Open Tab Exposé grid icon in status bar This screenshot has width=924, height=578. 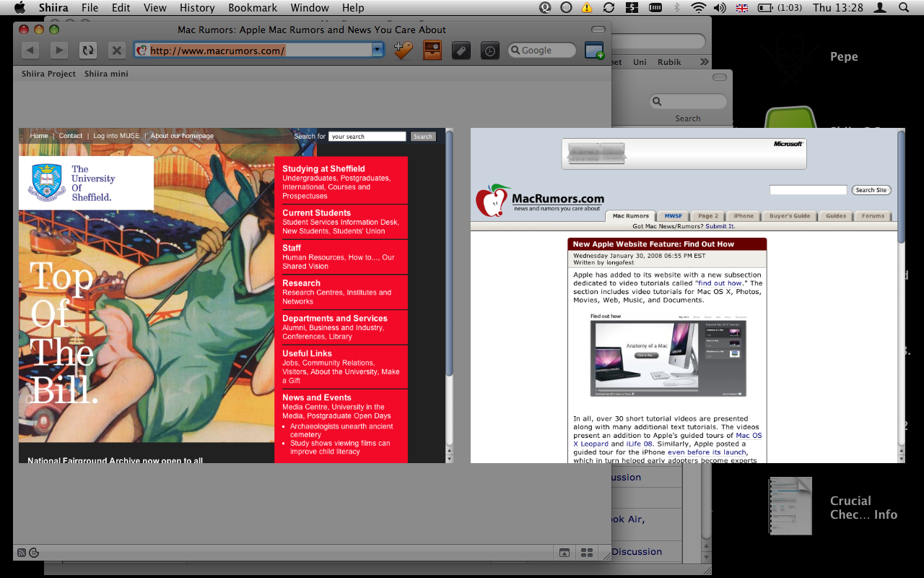(x=587, y=552)
